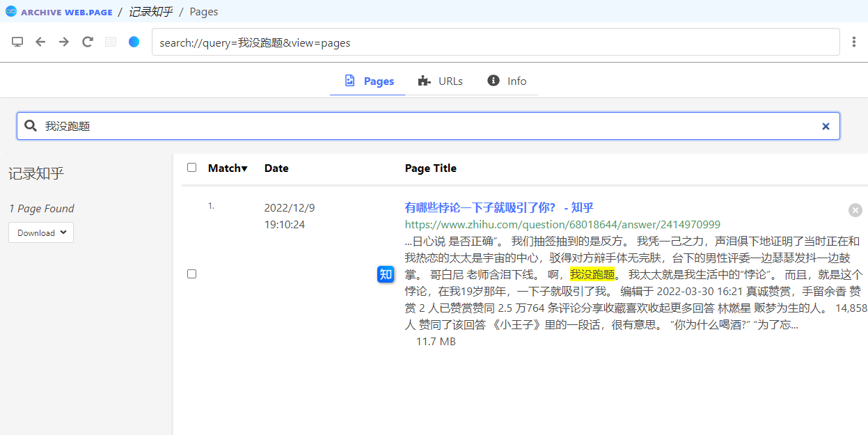Click the ArchiveWeb.page logo icon
This screenshot has height=435, width=868.
(10, 11)
